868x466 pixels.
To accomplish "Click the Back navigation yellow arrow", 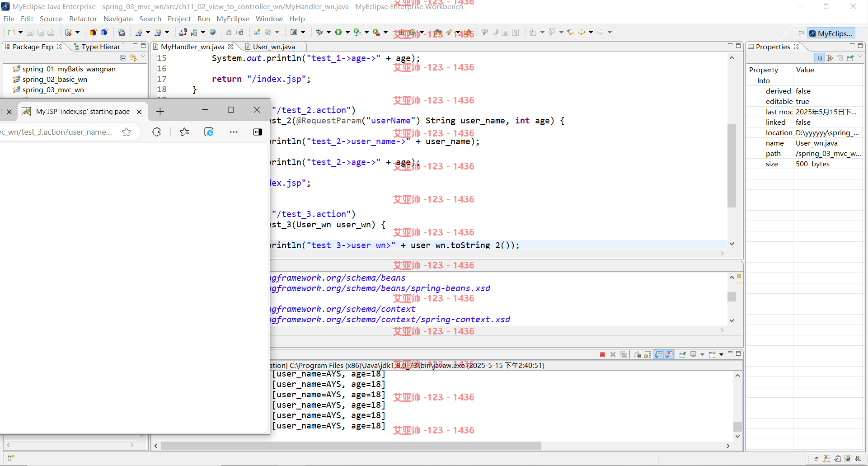I will tap(582, 32).
